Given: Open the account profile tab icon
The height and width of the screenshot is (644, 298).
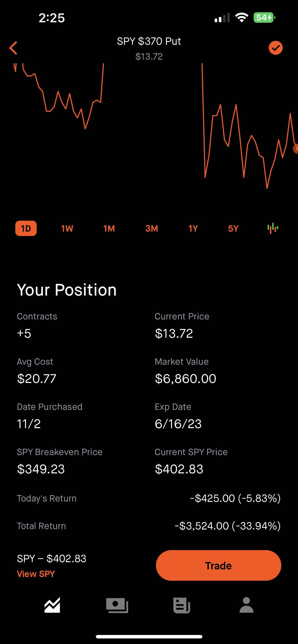Looking at the screenshot, I should (x=246, y=605).
